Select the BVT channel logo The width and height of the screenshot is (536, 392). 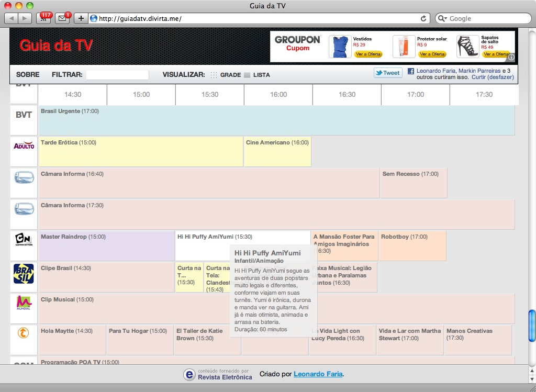[24, 115]
